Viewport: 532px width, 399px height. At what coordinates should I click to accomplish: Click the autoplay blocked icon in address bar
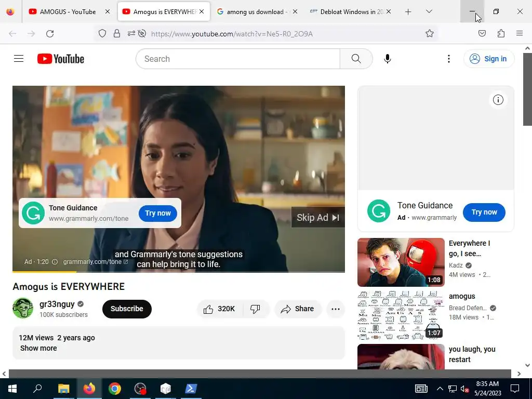point(142,33)
